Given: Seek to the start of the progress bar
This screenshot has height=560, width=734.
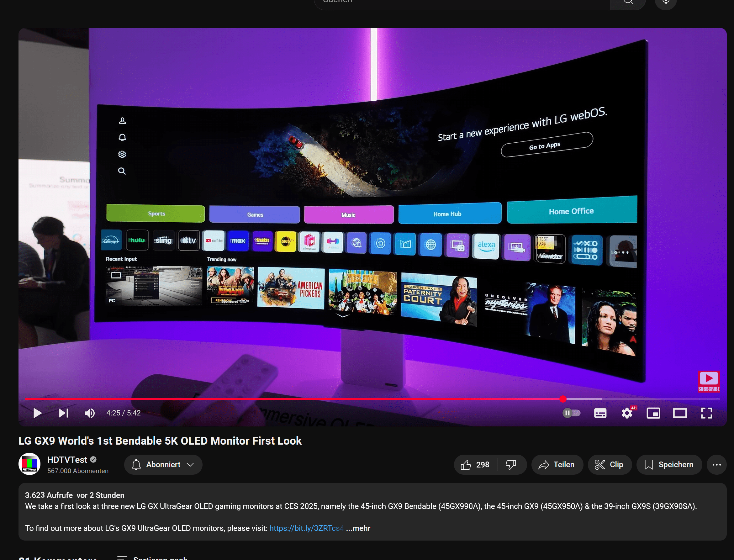Looking at the screenshot, I should tap(26, 399).
